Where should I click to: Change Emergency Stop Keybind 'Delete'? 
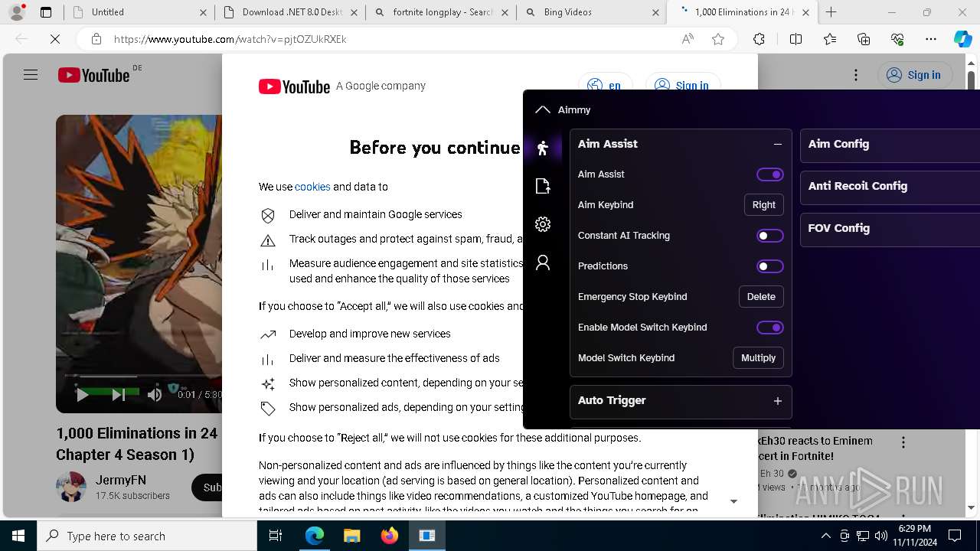point(761,297)
